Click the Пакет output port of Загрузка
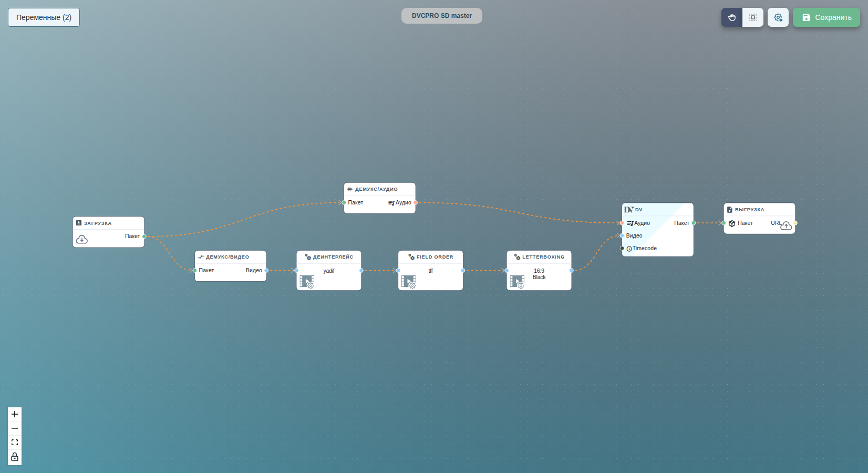The image size is (868, 473). pos(144,236)
